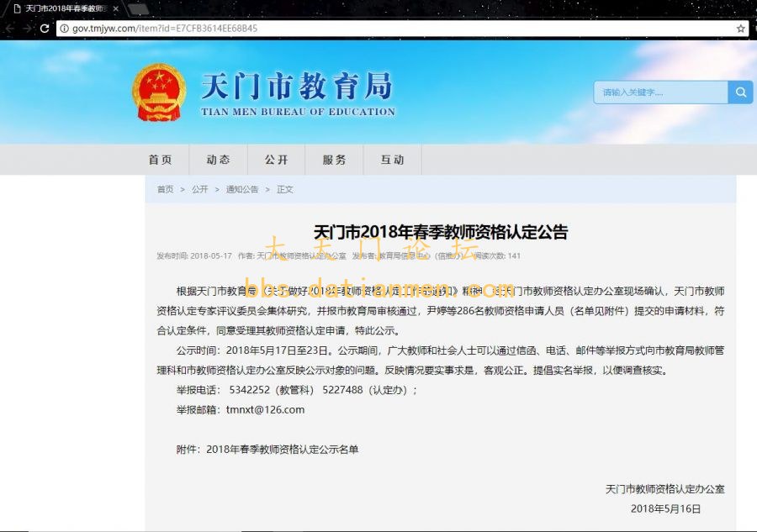Open the 动态 navigation menu item
The height and width of the screenshot is (532, 757).
tap(219, 160)
